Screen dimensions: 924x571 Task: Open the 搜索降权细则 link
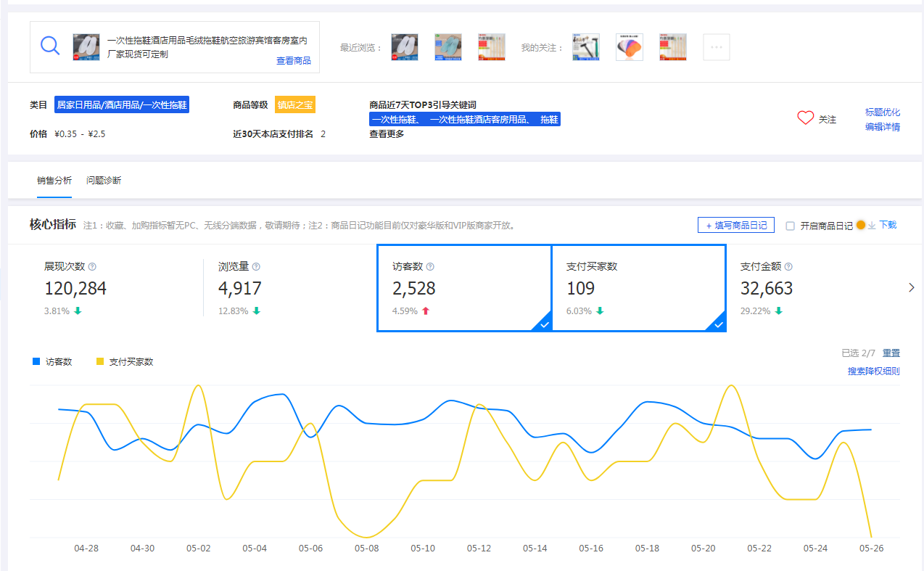point(873,371)
